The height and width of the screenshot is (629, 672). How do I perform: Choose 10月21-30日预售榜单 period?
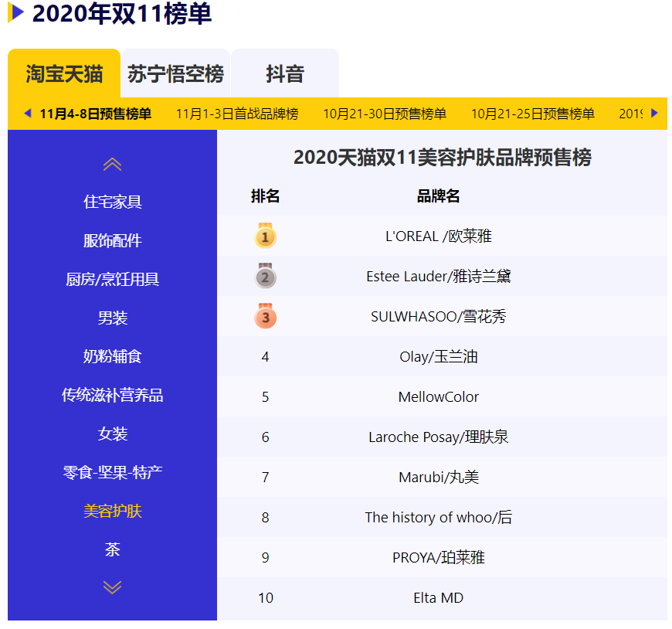point(385,114)
